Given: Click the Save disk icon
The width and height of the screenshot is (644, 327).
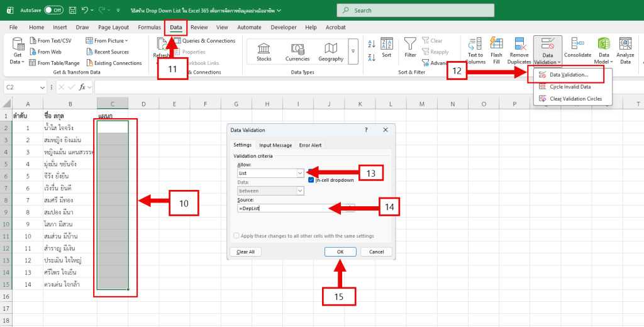Looking at the screenshot, I should 72,10.
